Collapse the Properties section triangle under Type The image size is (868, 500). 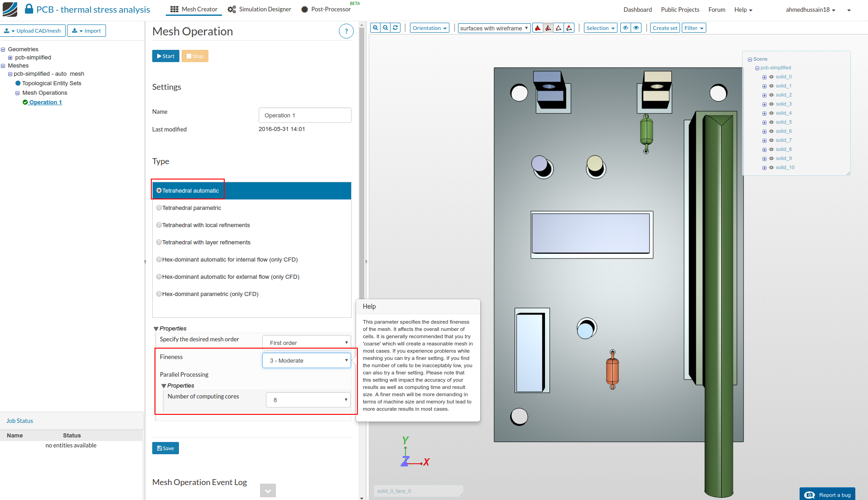point(156,329)
